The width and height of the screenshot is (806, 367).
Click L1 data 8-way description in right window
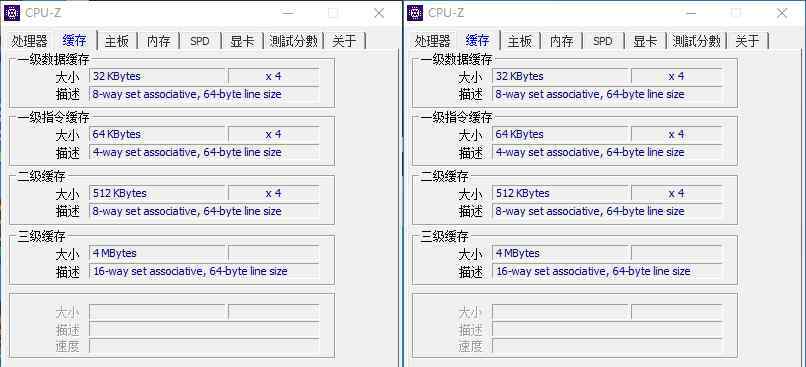coord(607,95)
